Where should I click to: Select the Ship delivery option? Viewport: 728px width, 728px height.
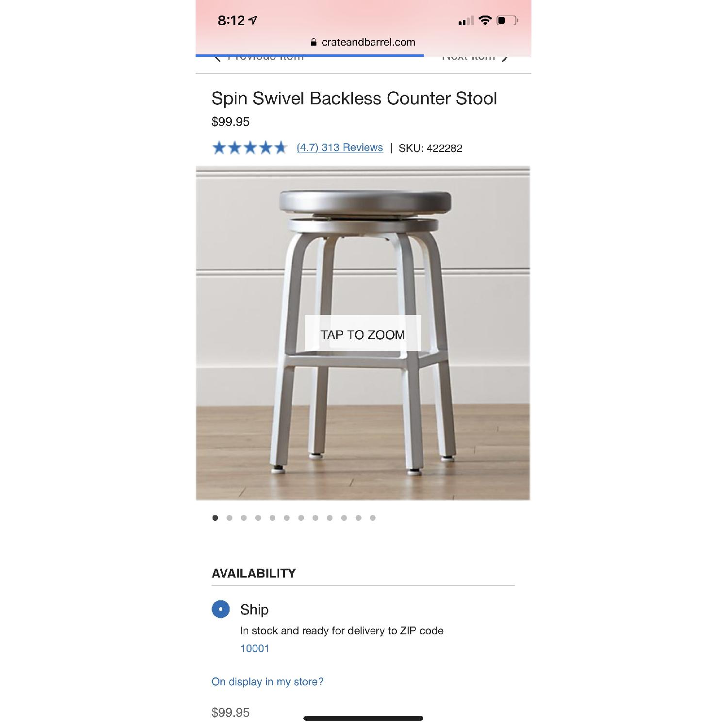click(x=220, y=610)
